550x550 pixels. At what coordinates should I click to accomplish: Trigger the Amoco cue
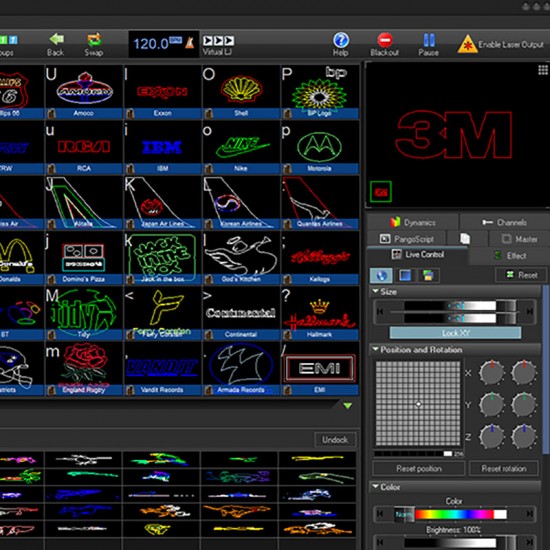click(84, 92)
